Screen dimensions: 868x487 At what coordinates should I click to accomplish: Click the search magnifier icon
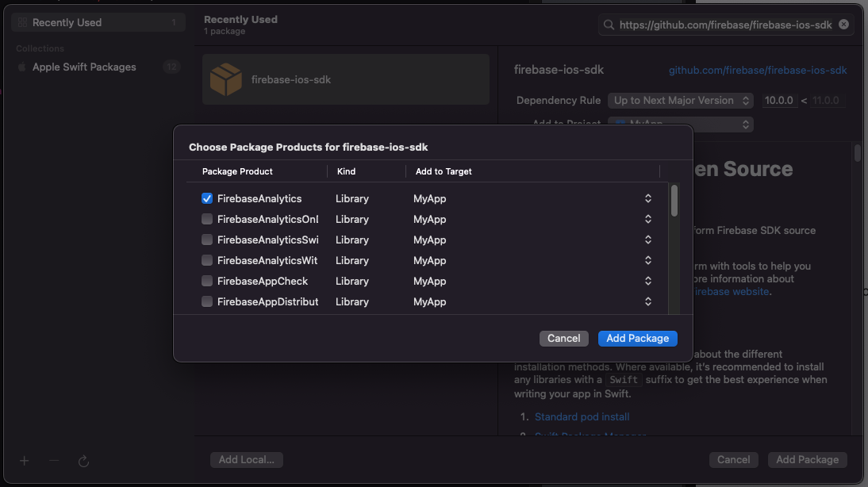click(x=609, y=25)
